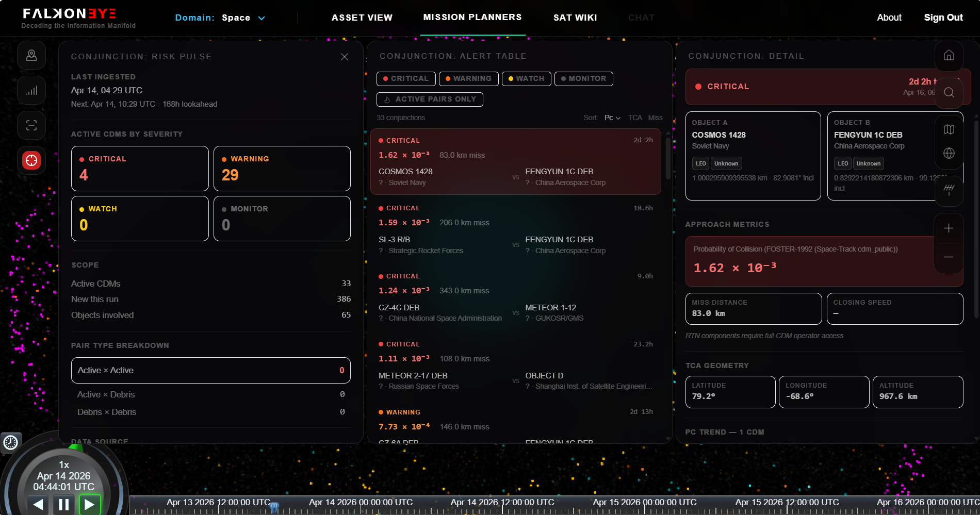Select the Active × Active pair type row
Screen dimensions: 980x515
pyautogui.click(x=211, y=370)
